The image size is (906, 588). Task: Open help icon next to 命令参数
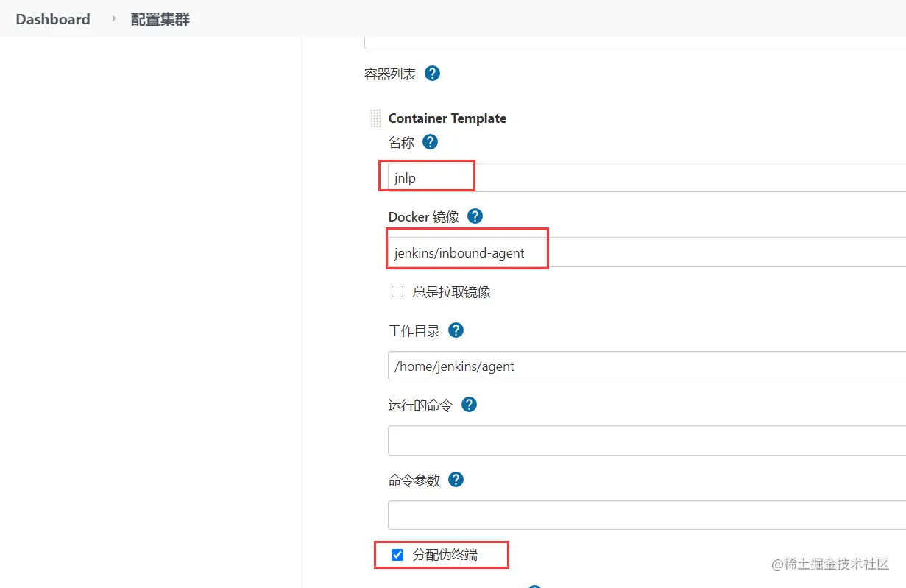[x=456, y=480]
